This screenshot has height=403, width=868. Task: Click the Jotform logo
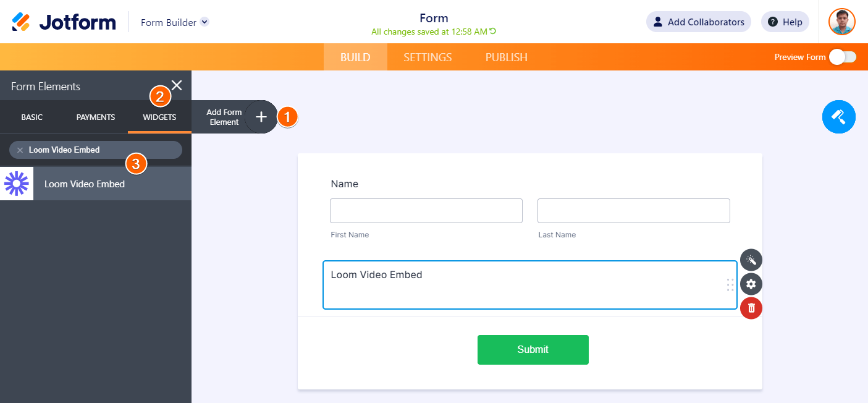click(64, 22)
